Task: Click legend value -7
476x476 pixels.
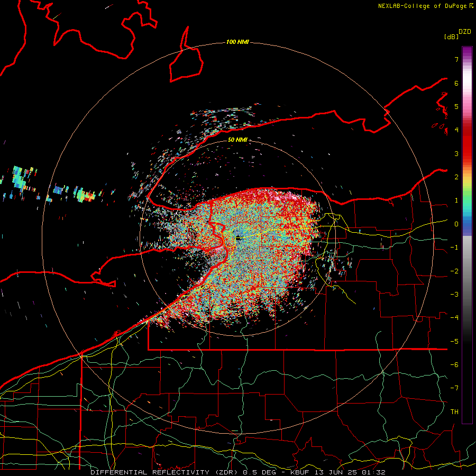Action: click(x=454, y=388)
